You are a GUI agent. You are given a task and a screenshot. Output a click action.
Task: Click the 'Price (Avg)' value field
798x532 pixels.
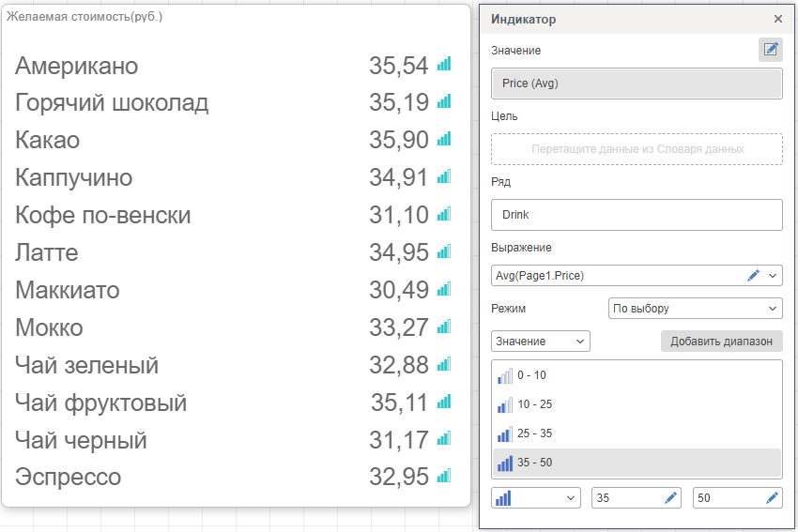coord(637,84)
